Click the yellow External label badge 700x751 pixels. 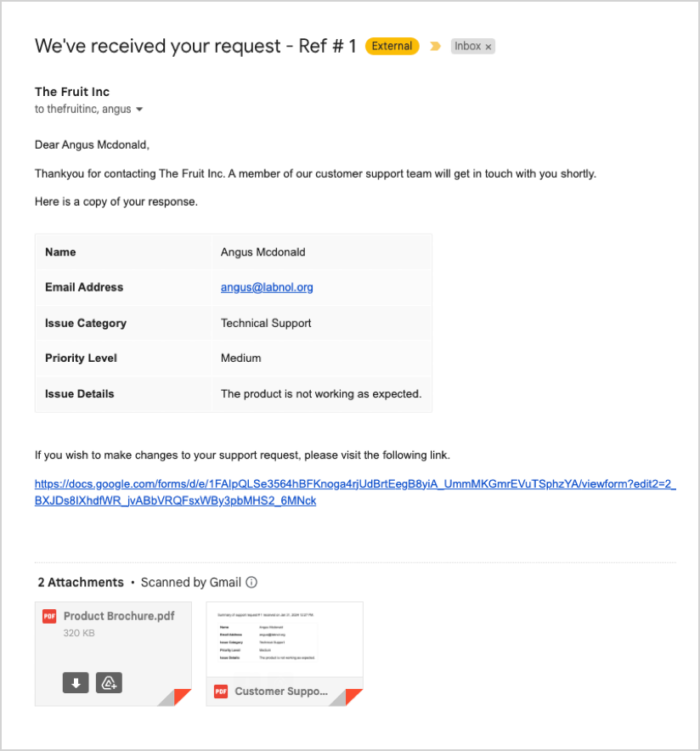click(x=392, y=46)
